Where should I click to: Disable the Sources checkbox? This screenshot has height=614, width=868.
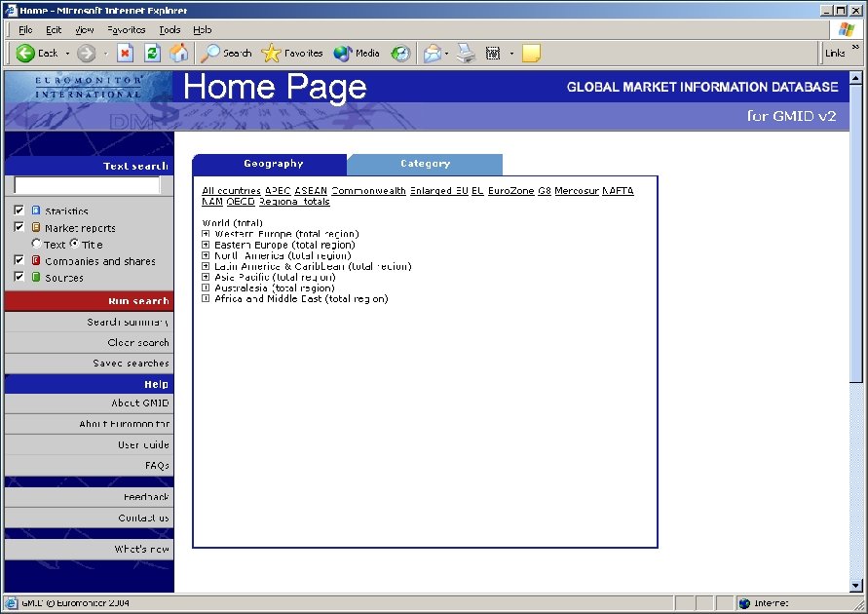point(19,278)
